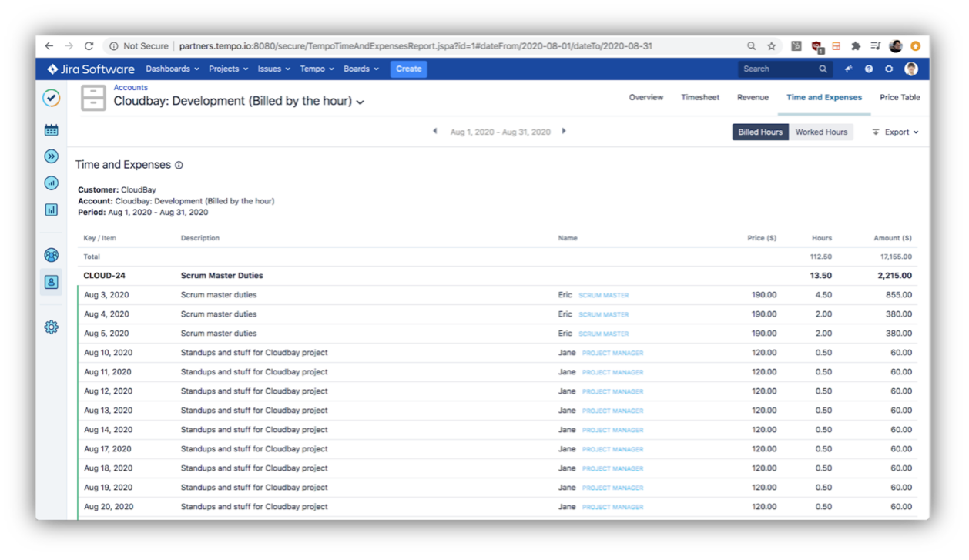Click the date range Aug 1, 2020 - Aug 31, 2020
The width and height of the screenshot is (969, 560).
click(x=500, y=132)
